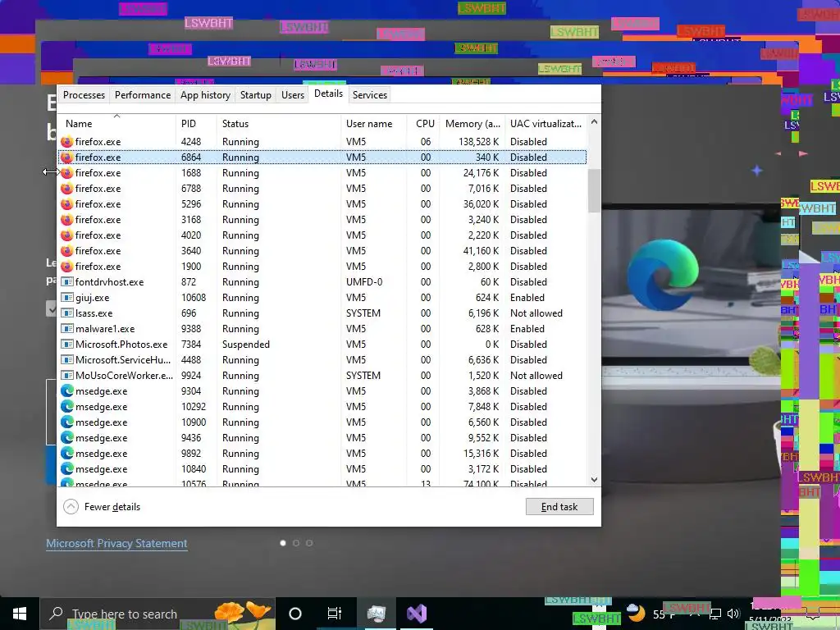The width and height of the screenshot is (840, 630).
Task: Click firefox icon for PID 6788
Action: pyautogui.click(x=67, y=189)
